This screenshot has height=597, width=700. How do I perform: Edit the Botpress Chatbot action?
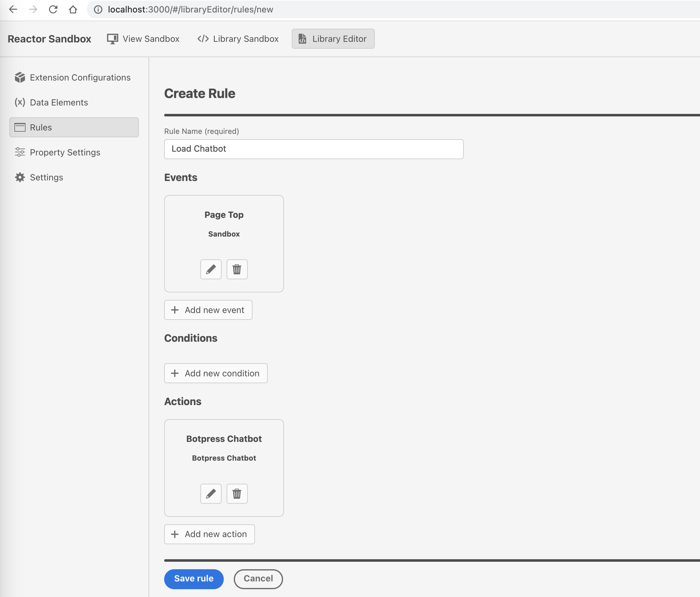click(210, 494)
